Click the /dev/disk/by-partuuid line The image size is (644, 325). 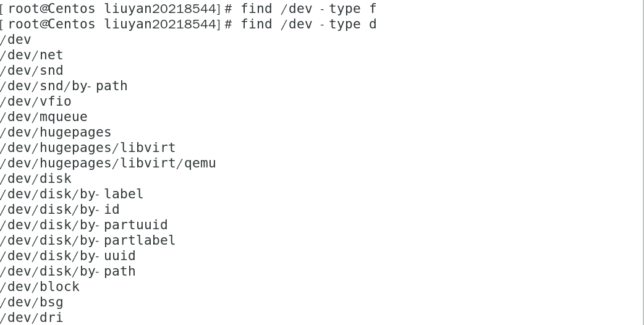tap(83, 225)
